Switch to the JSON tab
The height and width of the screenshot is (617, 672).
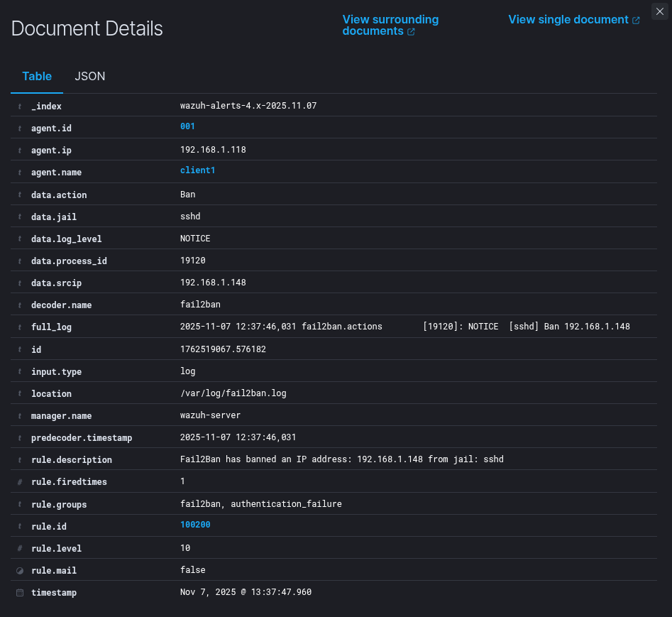(90, 77)
